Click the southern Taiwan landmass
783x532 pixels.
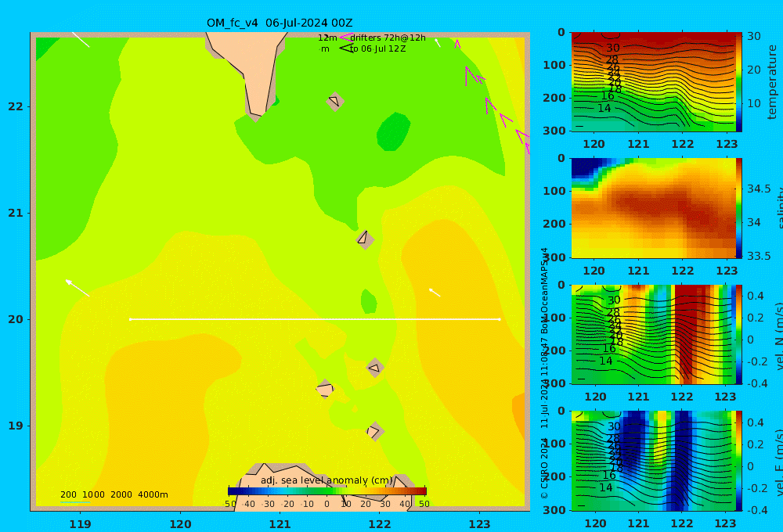[251, 70]
